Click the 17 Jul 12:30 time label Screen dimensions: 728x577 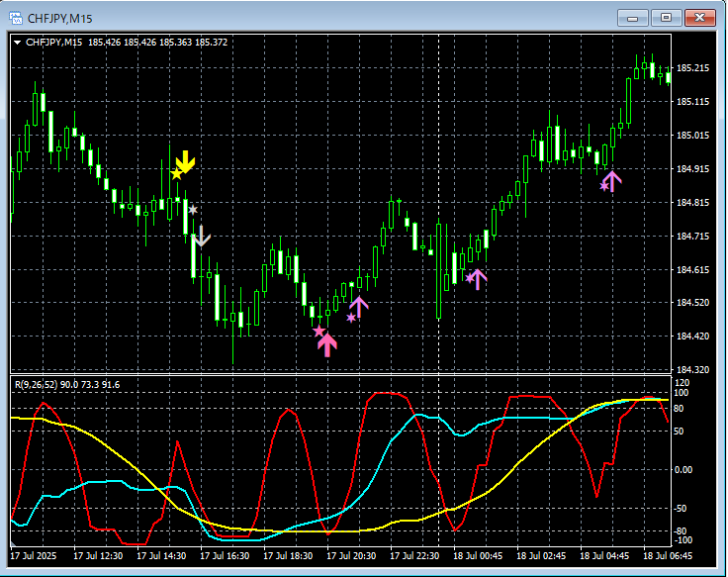98,555
